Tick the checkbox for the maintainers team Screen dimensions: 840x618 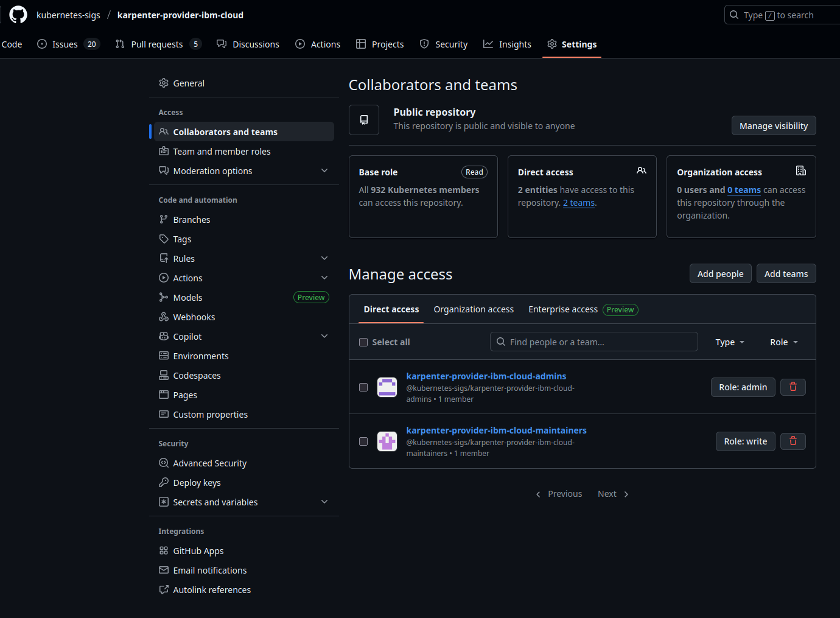coord(363,441)
